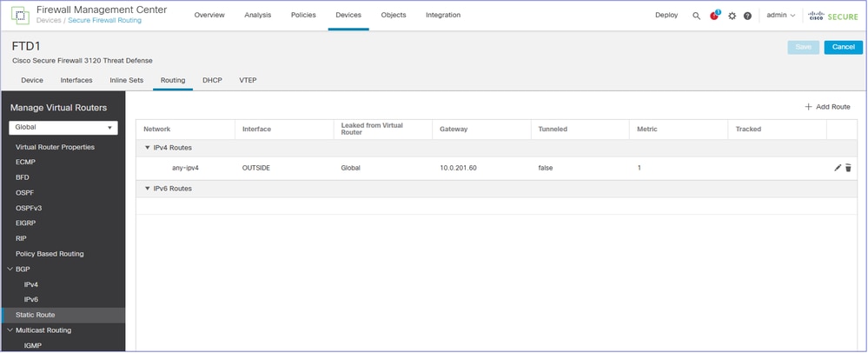This screenshot has height=353, width=868.
Task: Click the Interface column header
Action: click(x=257, y=130)
